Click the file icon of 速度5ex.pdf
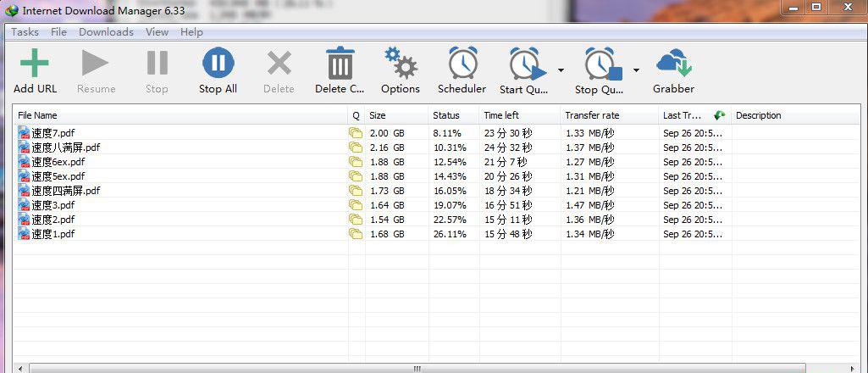This screenshot has width=868, height=373. 24,175
